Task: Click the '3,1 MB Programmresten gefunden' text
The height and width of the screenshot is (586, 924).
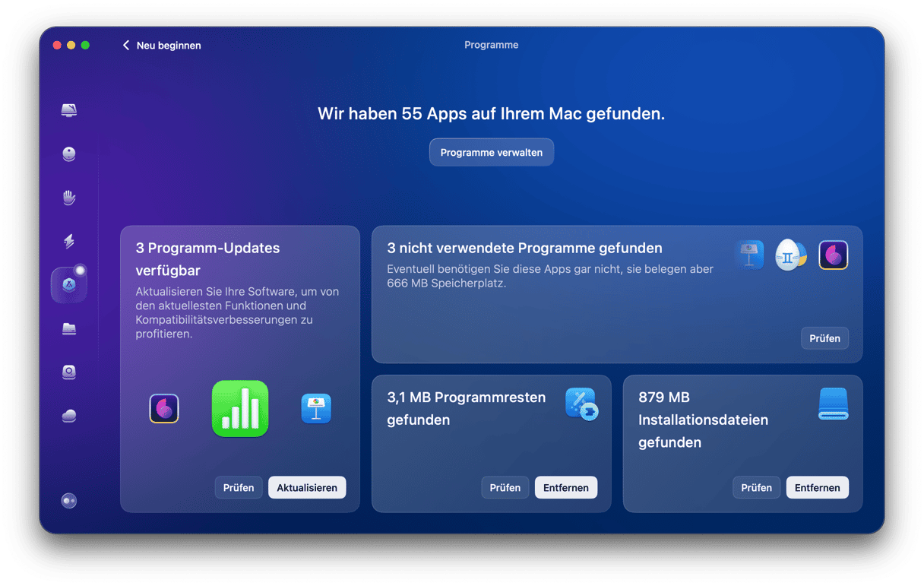Action: (467, 408)
